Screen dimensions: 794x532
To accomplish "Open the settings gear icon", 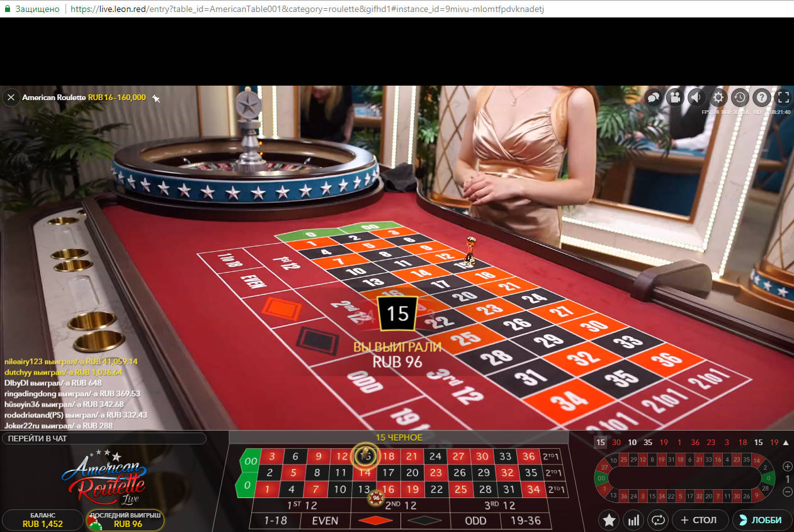I will pos(718,98).
